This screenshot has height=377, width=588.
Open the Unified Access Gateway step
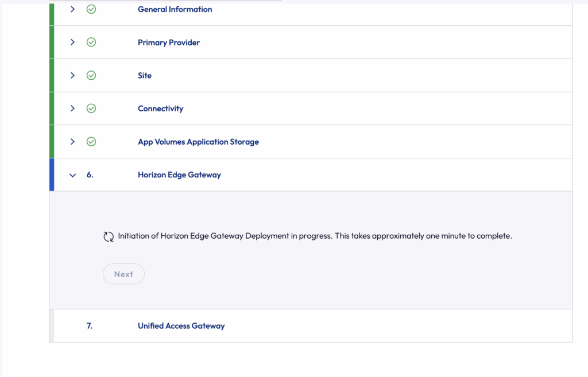click(x=181, y=326)
